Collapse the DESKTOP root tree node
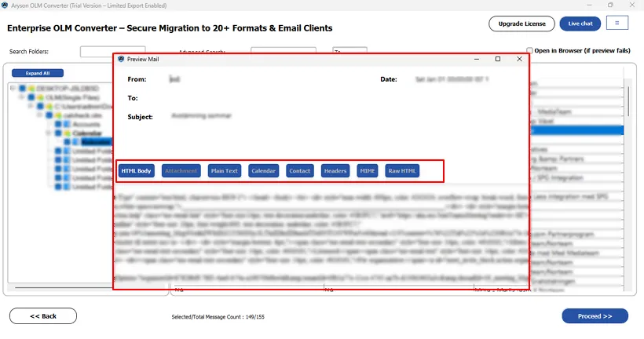 click(x=13, y=88)
